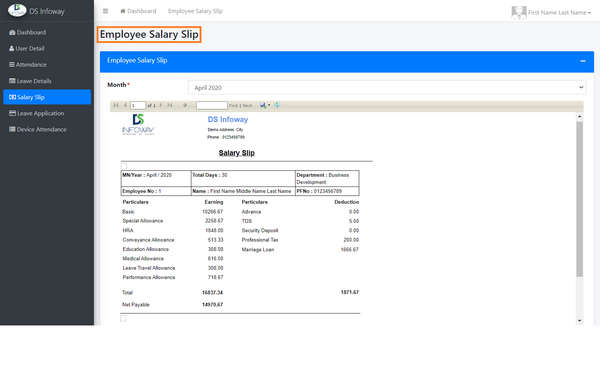Click the Education Allowance row label
This screenshot has width=600, height=370.
145,249
